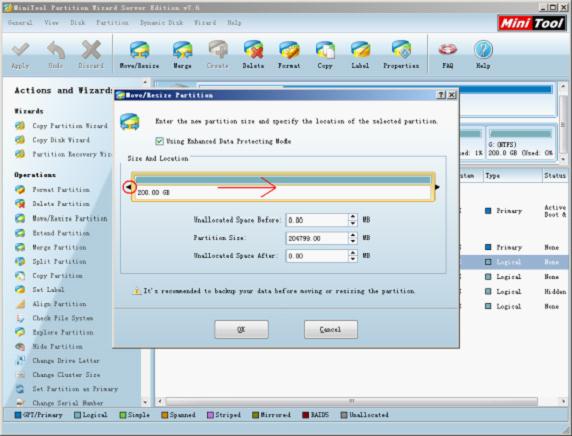572x436 pixels.
Task: Select the Merge toolbar tool
Action: pos(182,55)
